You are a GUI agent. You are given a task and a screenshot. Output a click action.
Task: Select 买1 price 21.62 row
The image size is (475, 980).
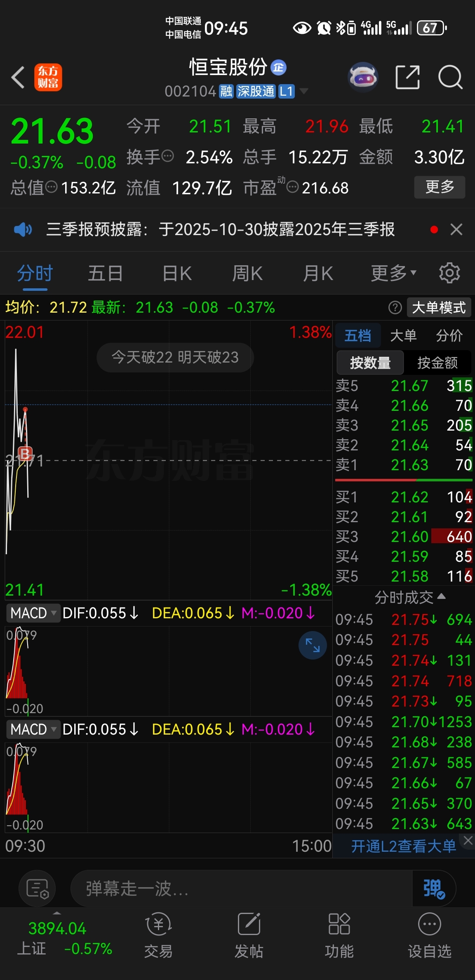pyautogui.click(x=404, y=497)
